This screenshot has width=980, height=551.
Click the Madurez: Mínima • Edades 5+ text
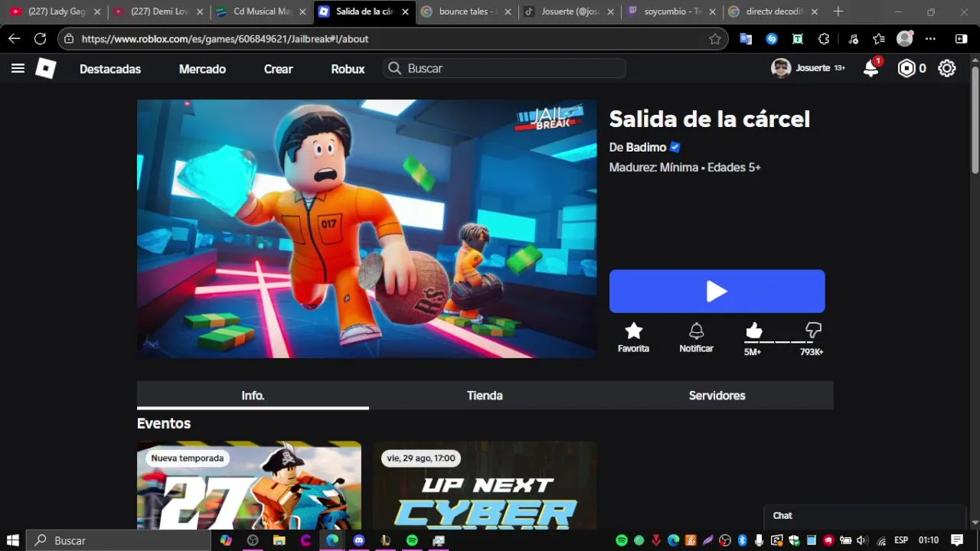(x=684, y=167)
